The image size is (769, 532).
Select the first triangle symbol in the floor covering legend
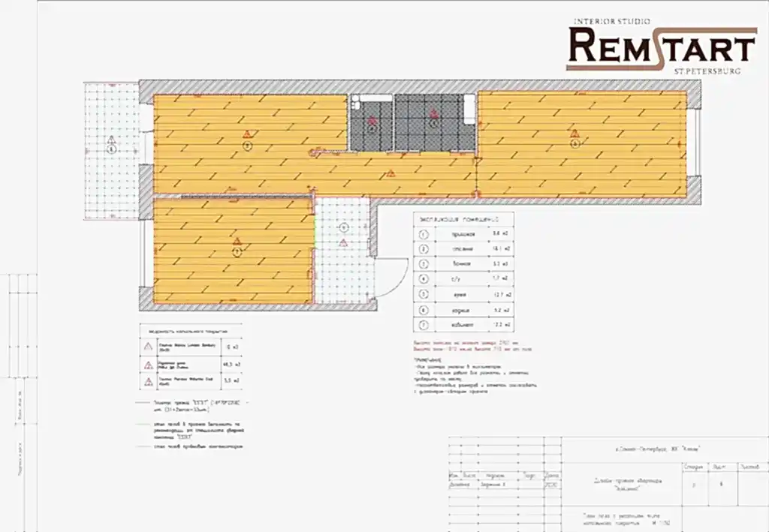(148, 347)
